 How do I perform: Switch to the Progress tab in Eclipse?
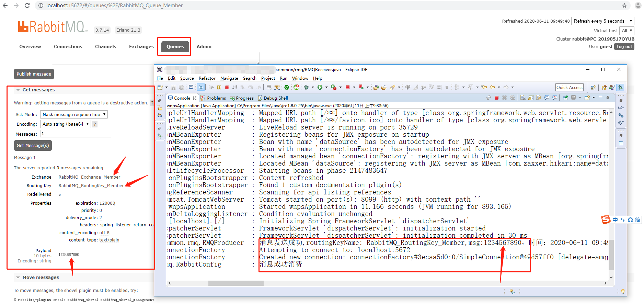click(x=242, y=98)
